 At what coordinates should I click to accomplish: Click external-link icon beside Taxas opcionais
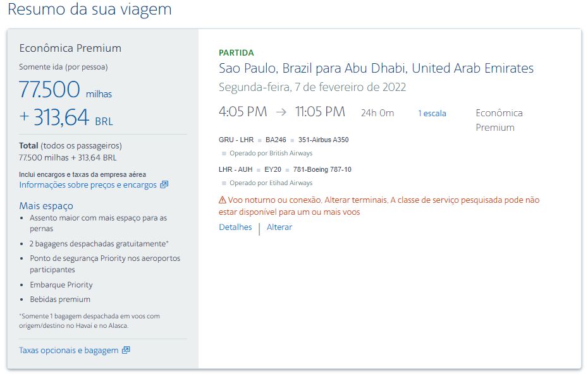pyautogui.click(x=126, y=349)
